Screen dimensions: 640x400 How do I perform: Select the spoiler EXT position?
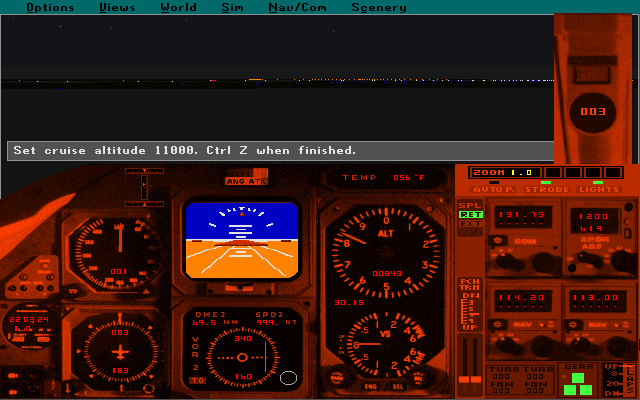(x=471, y=224)
